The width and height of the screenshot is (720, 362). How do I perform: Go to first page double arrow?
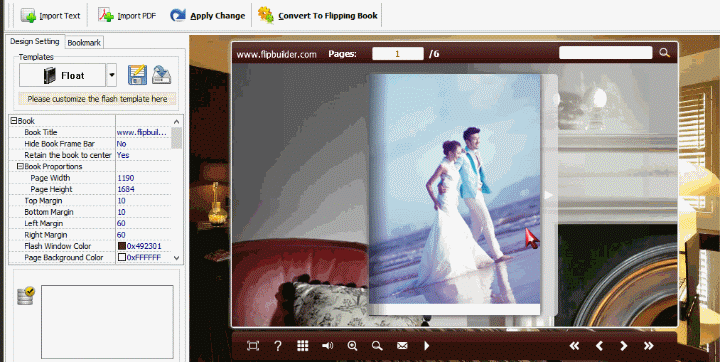point(574,346)
